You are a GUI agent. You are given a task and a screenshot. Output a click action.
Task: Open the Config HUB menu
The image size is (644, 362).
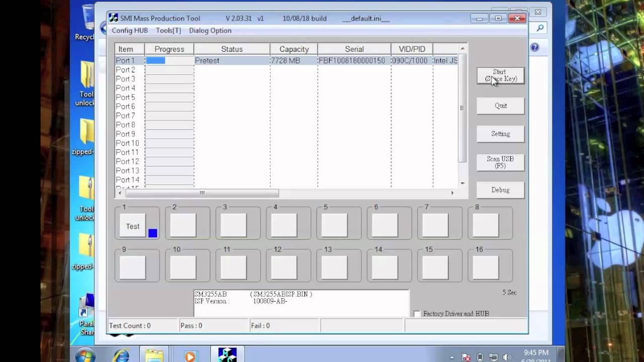tap(130, 31)
